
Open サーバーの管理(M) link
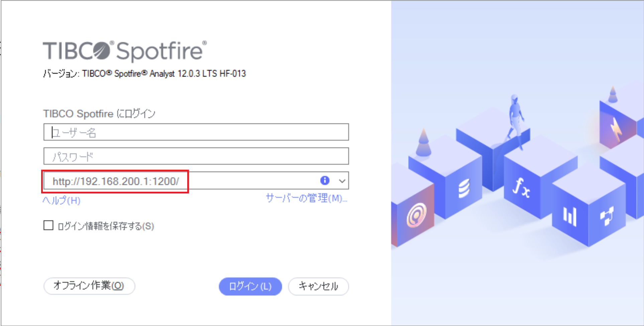[x=307, y=198]
